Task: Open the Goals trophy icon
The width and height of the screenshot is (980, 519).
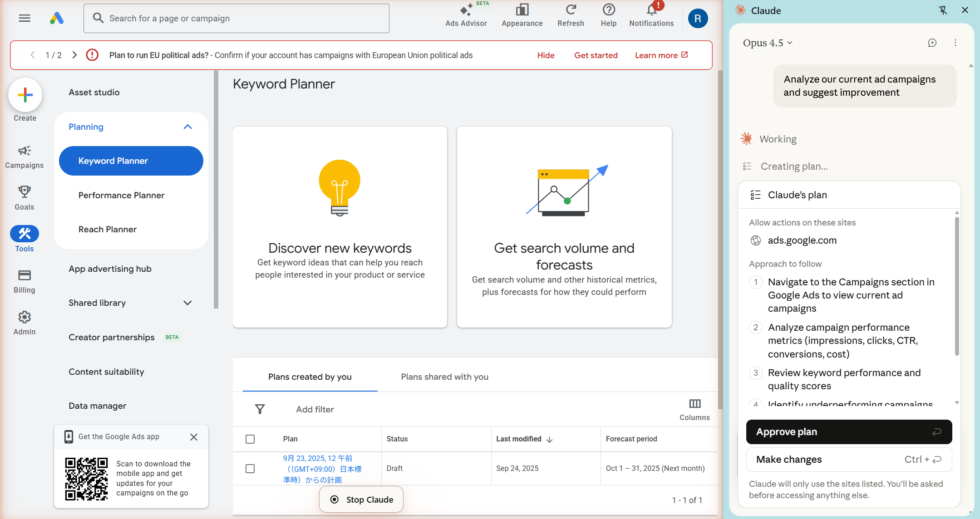Action: (x=25, y=192)
